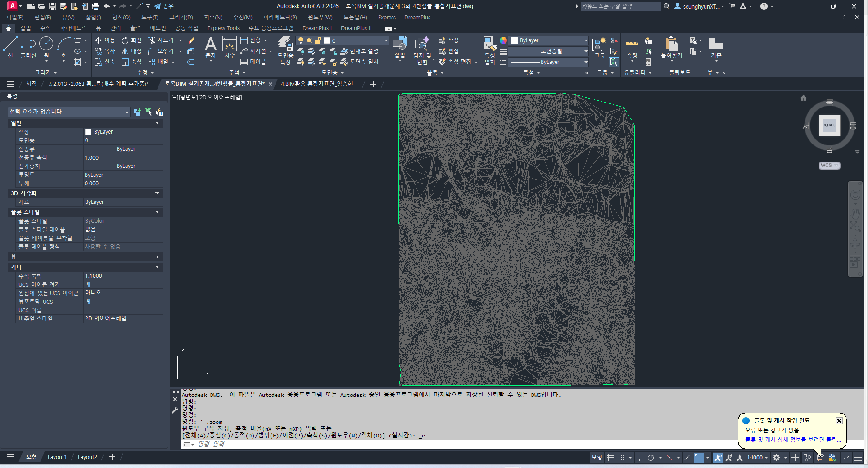Collapse the 3D 시각화 properties section
The width and height of the screenshot is (868, 468).
tap(157, 193)
